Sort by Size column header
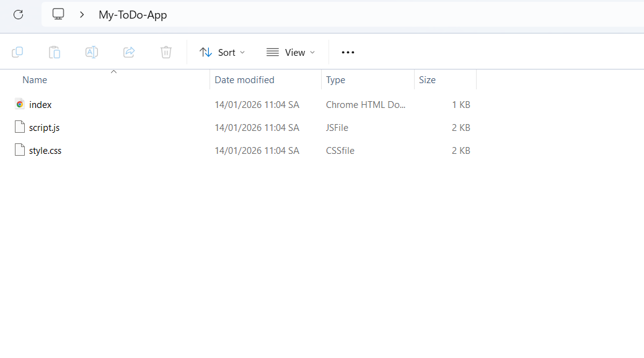The image size is (644, 358). 427,79
